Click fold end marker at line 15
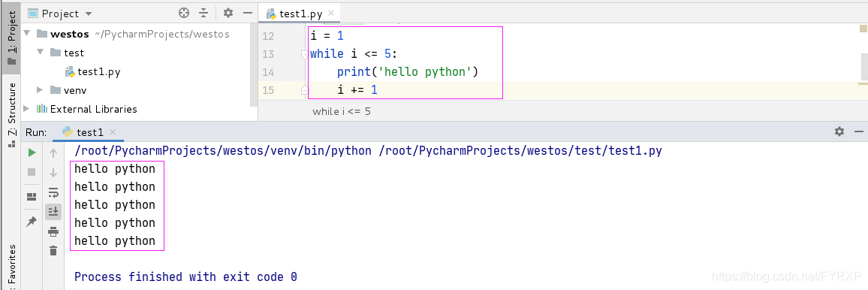 [304, 89]
